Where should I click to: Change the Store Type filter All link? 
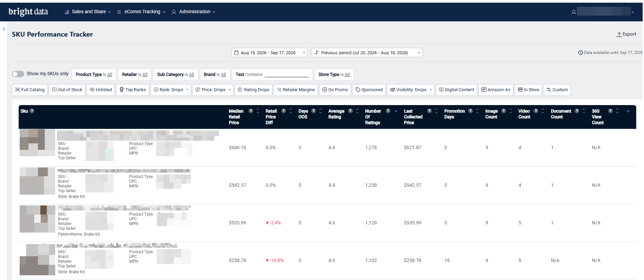[x=347, y=75]
